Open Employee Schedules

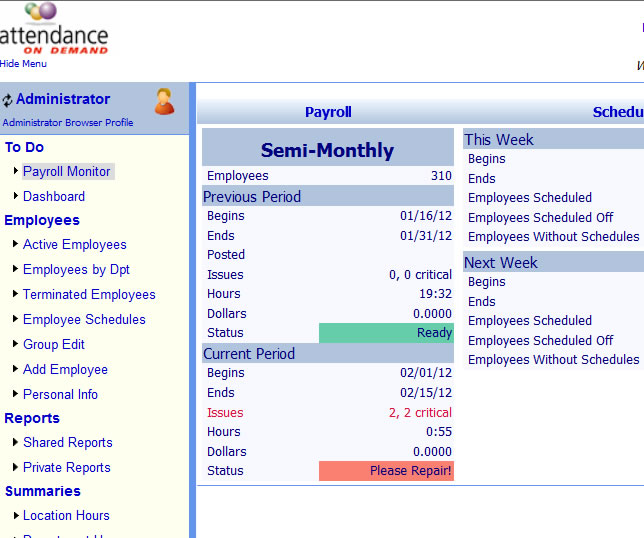tap(84, 320)
